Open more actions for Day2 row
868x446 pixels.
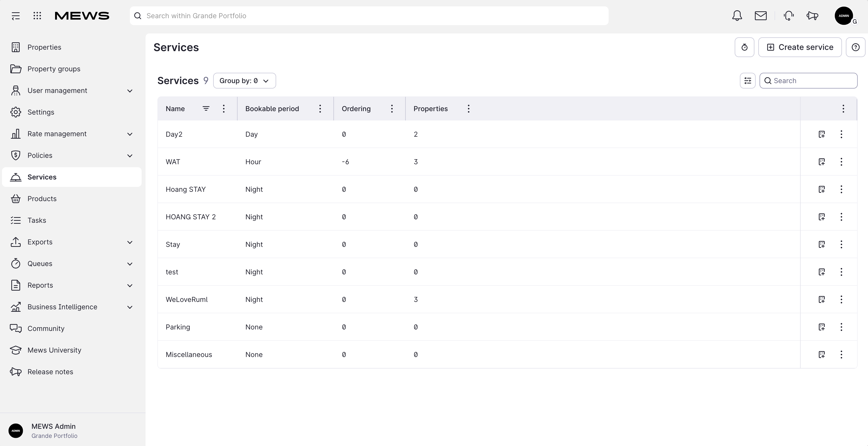tap(841, 134)
